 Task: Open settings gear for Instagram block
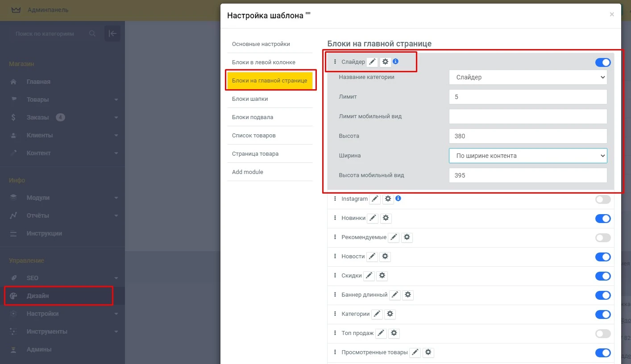pos(388,199)
